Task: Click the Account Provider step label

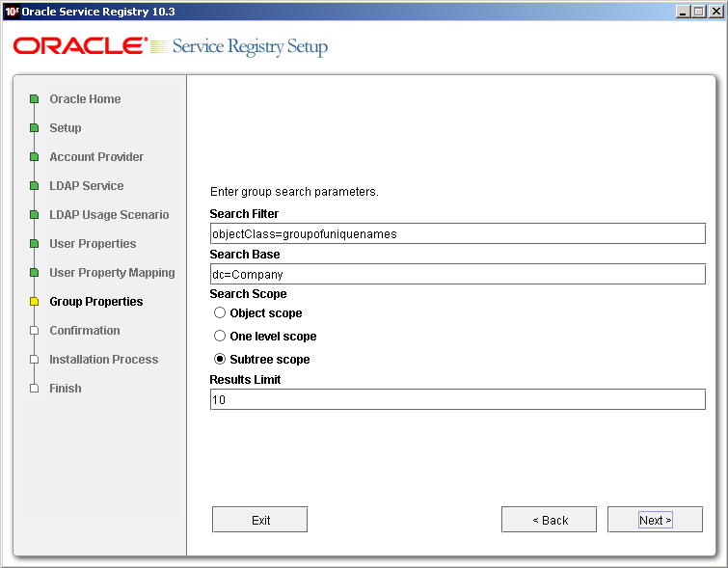Action: 96,157
